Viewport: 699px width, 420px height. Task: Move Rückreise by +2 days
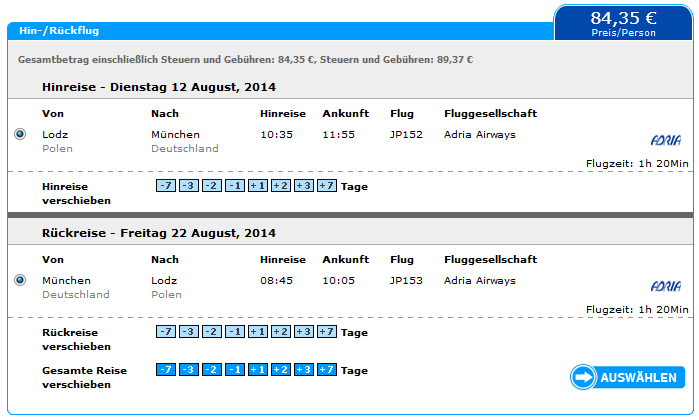tap(281, 332)
